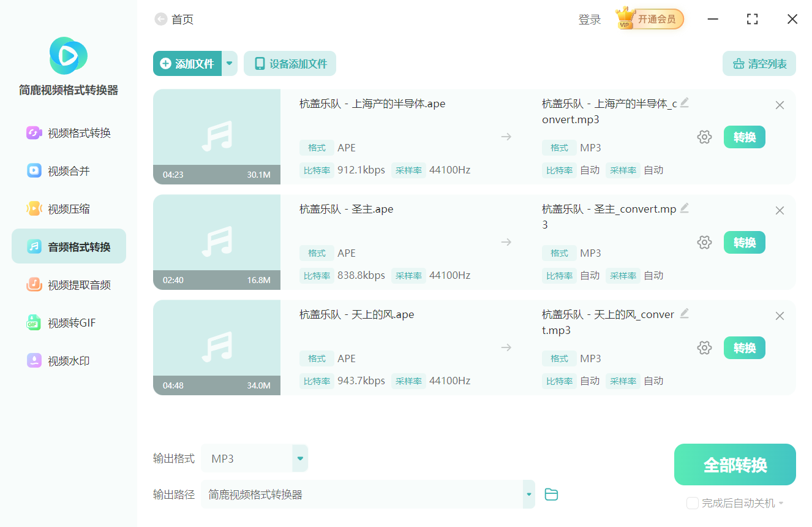Open the 视频格式转换 tool
The width and height of the screenshot is (812, 527).
click(68, 132)
